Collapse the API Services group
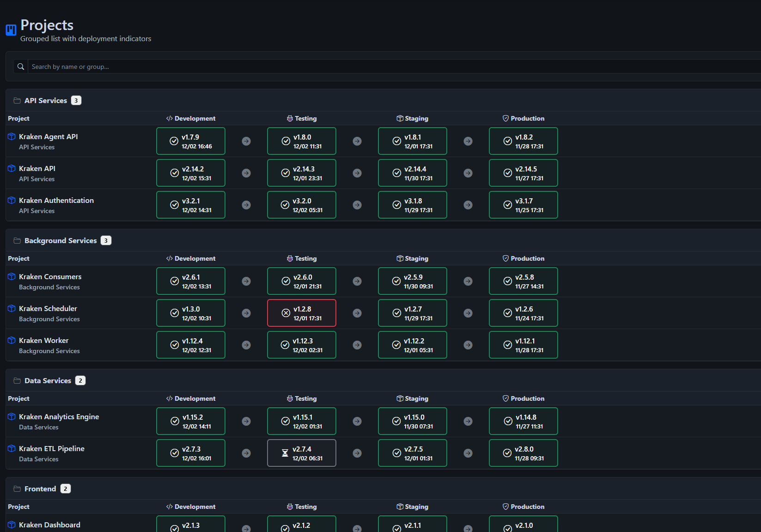The image size is (761, 532). (x=45, y=100)
